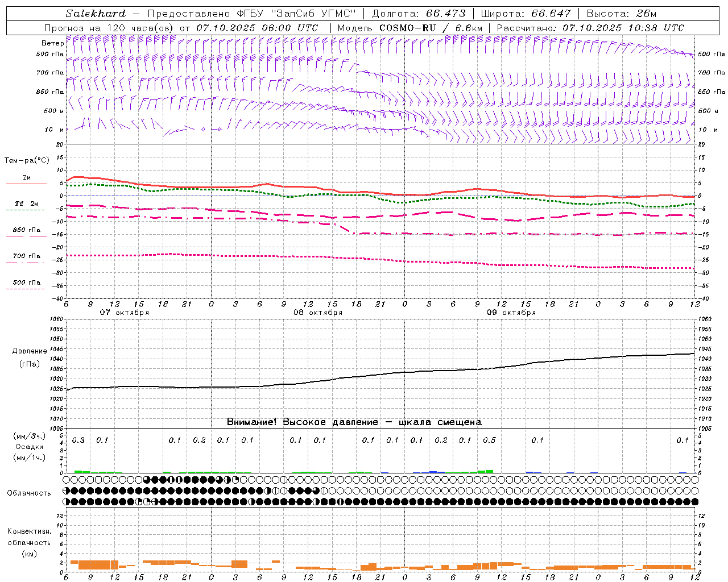728x582 pixels.
Task: Click the right-side 500 гПа wind label
Action: [x=712, y=55]
